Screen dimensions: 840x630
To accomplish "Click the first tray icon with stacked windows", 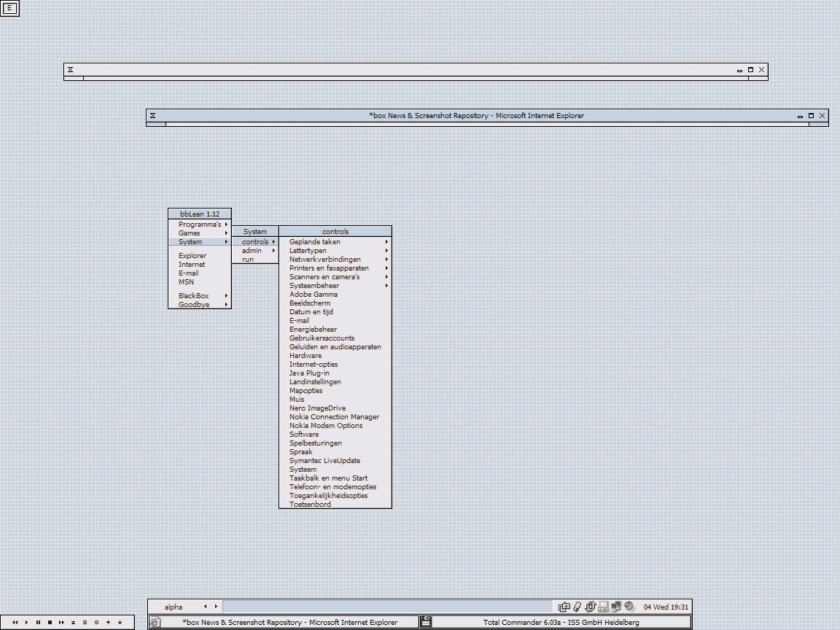I will coord(564,607).
